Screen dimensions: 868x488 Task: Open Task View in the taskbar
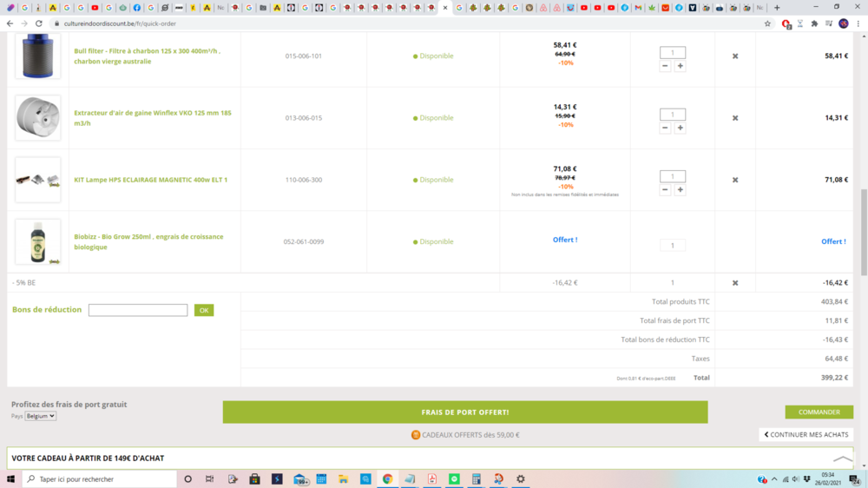pyautogui.click(x=209, y=479)
